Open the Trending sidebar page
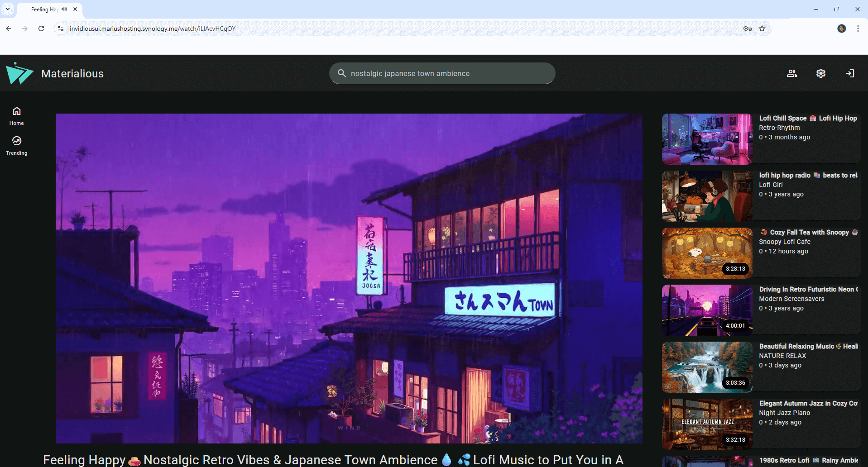 point(17,146)
